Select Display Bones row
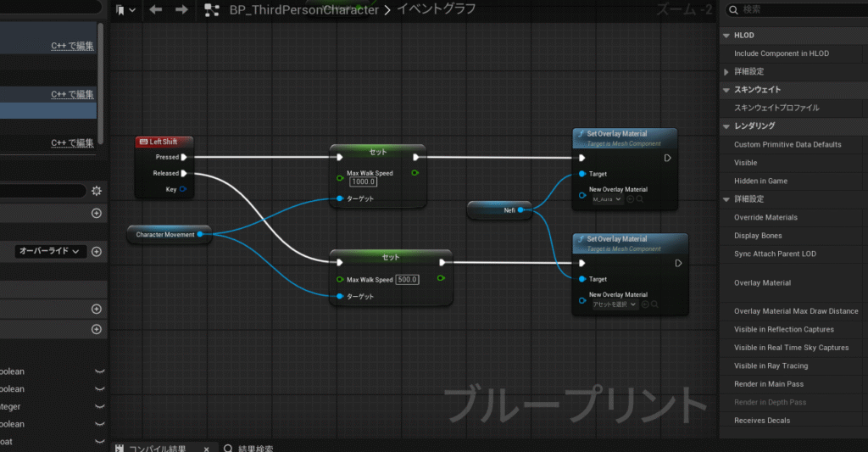This screenshot has width=868, height=452. click(793, 236)
